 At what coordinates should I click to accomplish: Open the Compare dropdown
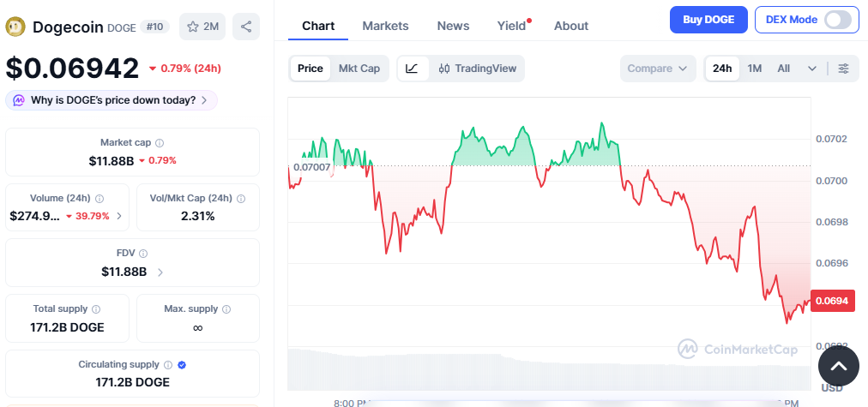pyautogui.click(x=658, y=69)
